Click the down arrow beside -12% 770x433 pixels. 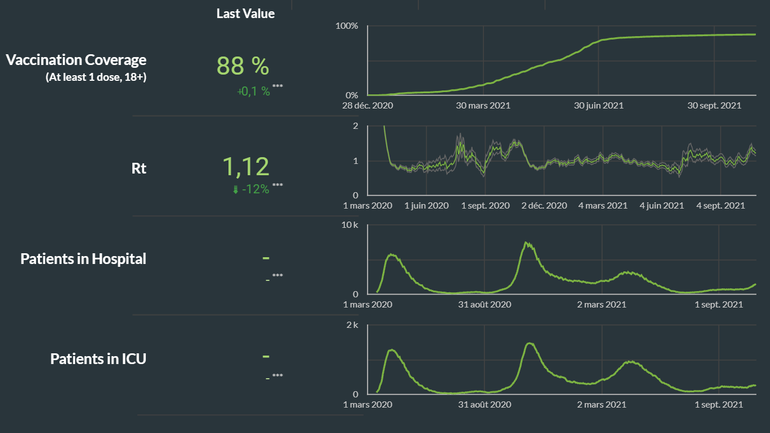[235, 189]
